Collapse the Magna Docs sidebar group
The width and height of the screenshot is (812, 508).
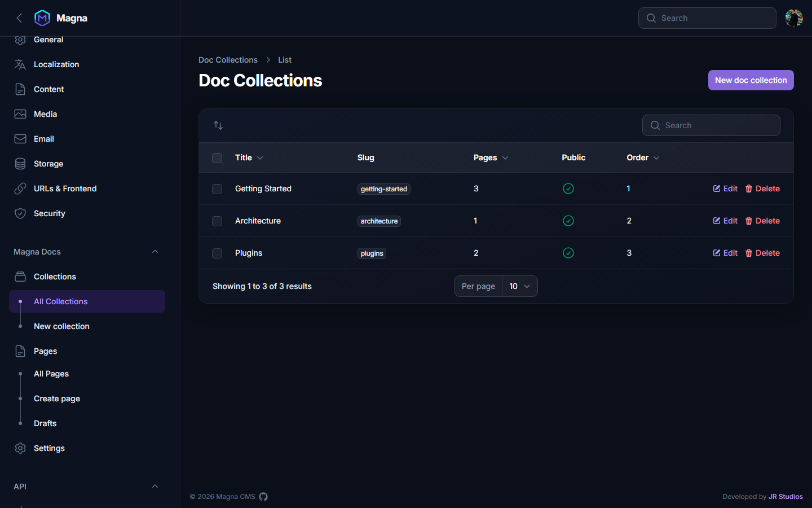[155, 252]
